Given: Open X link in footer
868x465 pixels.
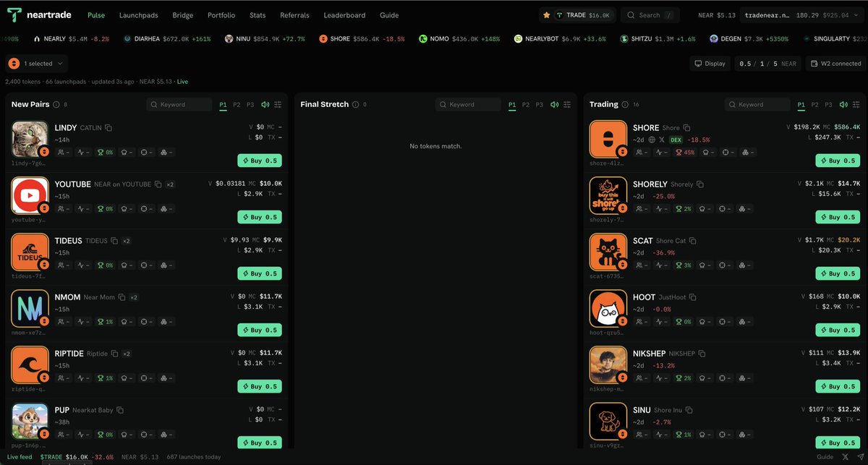Looking at the screenshot, I should point(846,457).
